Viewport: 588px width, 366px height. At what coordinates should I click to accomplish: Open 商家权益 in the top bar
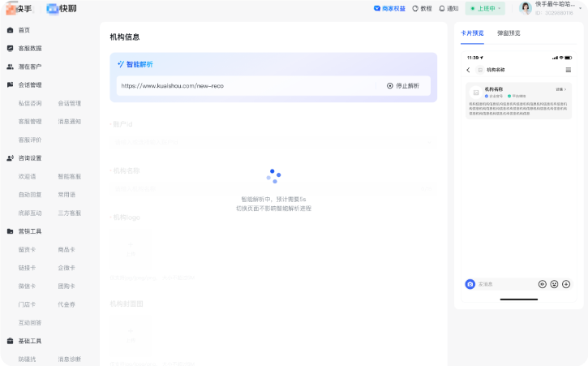point(389,9)
